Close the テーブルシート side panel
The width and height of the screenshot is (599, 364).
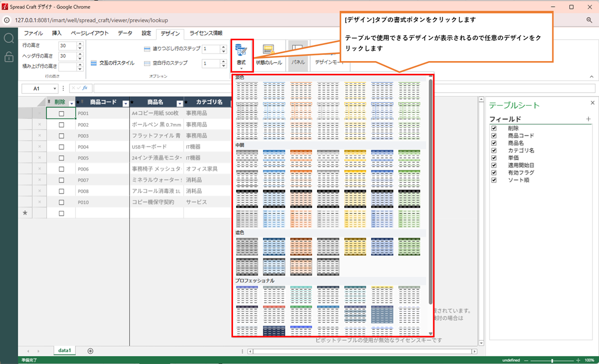pos(592,103)
